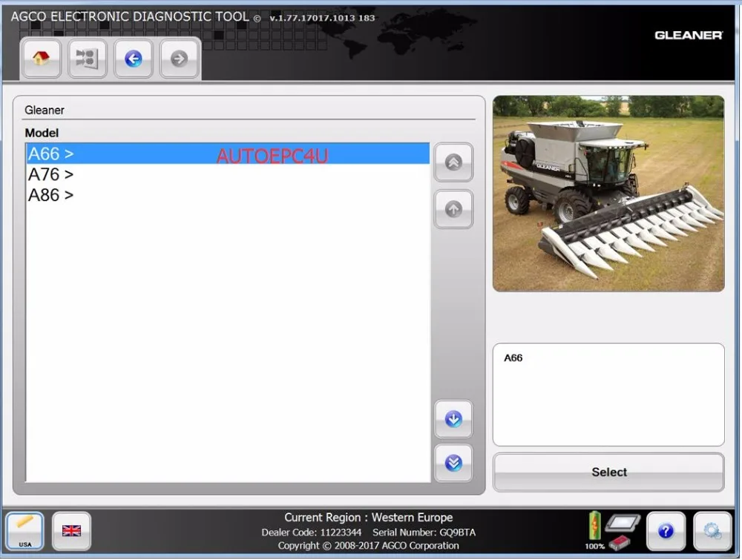The height and width of the screenshot is (560, 742).
Task: Click the Current Region Western Europe text
Action: [x=368, y=518]
